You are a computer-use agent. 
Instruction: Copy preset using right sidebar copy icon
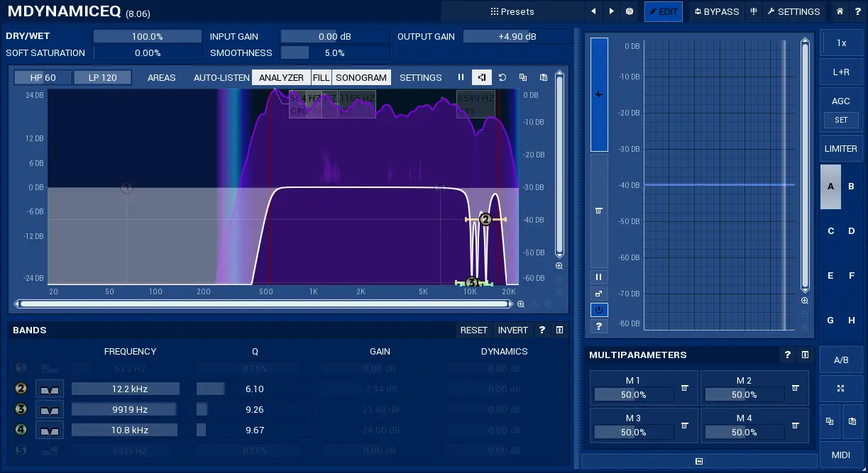[830, 421]
